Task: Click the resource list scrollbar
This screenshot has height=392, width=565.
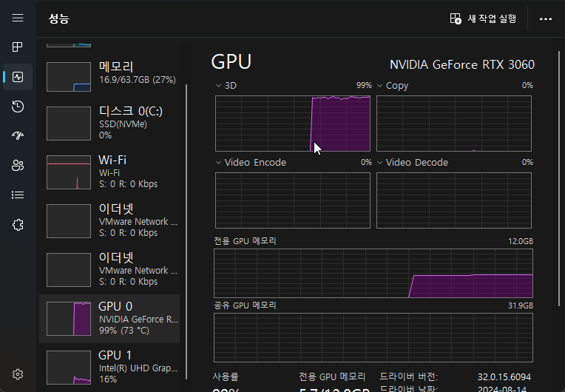Action: coord(186,232)
